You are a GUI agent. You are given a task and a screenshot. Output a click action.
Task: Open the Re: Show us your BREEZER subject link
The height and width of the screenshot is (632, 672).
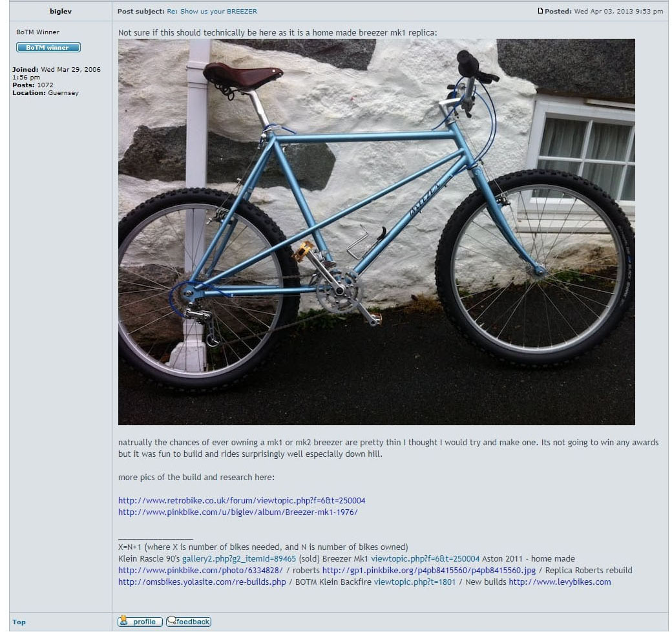212,11
